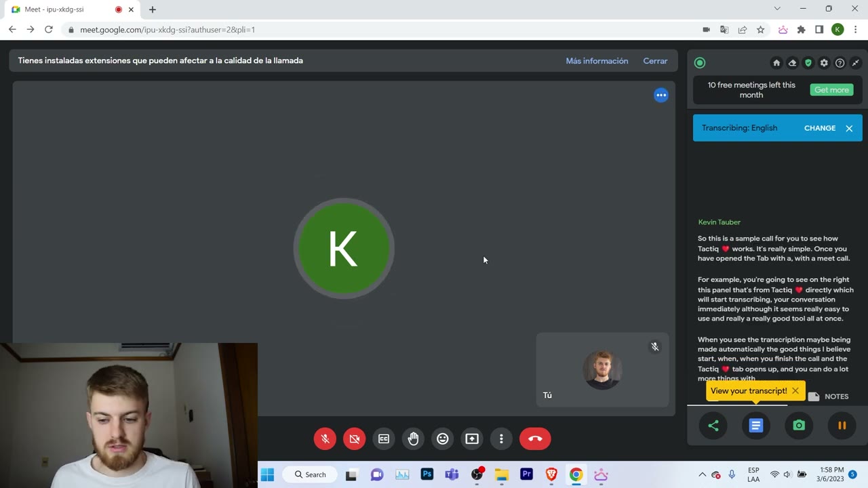Toggle Chrome side panel
The width and height of the screenshot is (868, 488).
coord(819,30)
